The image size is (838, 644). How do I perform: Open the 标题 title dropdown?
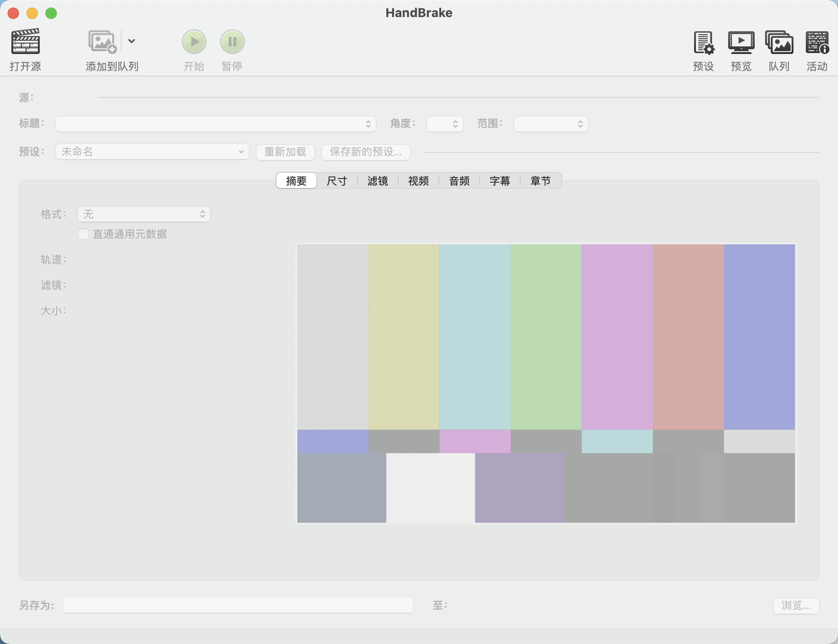(x=216, y=124)
